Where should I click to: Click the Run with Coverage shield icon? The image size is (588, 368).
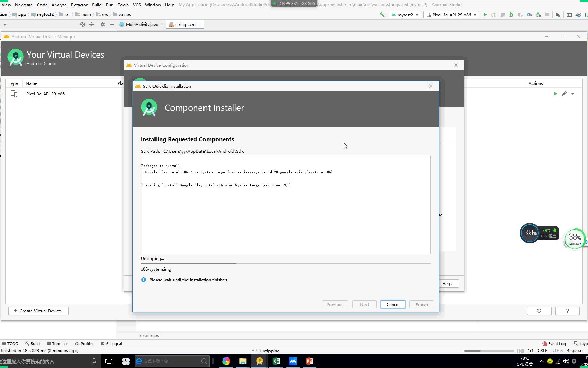tap(520, 15)
